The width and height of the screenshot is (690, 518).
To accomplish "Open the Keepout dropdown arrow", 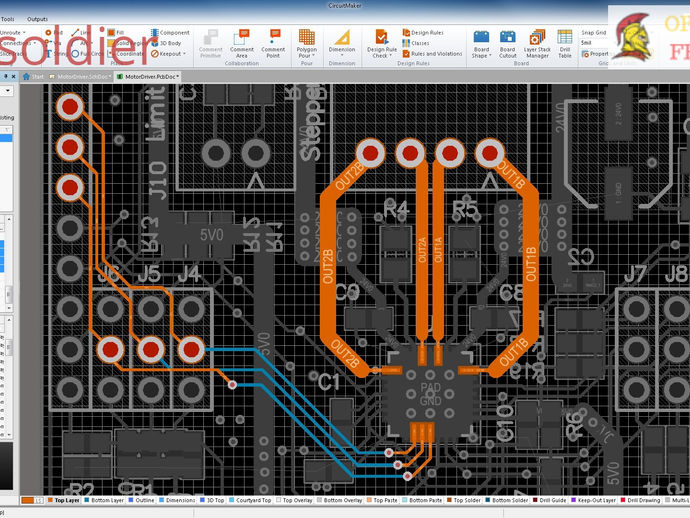I will [184, 54].
